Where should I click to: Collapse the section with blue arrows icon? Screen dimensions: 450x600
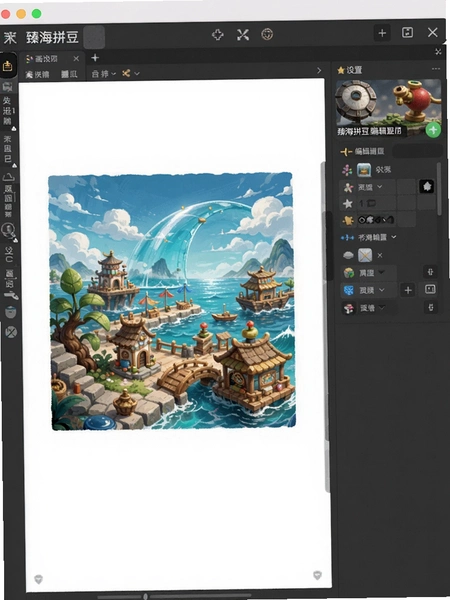click(394, 237)
